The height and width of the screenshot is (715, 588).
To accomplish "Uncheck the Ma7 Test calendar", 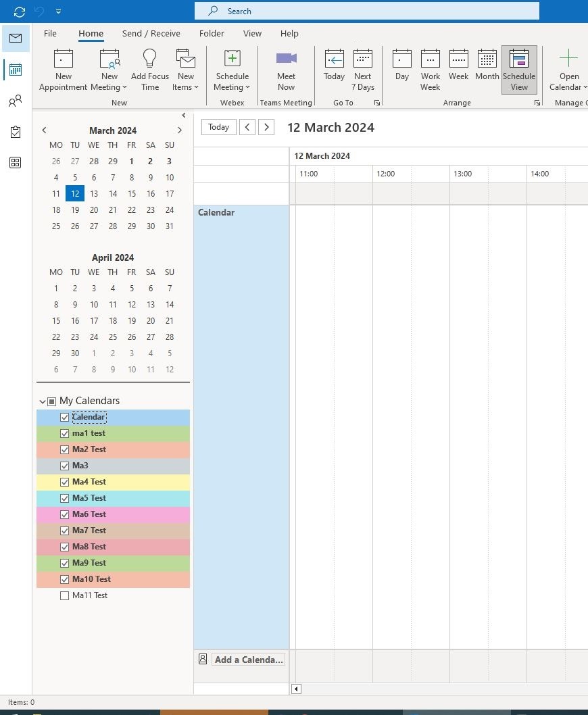I will (64, 531).
